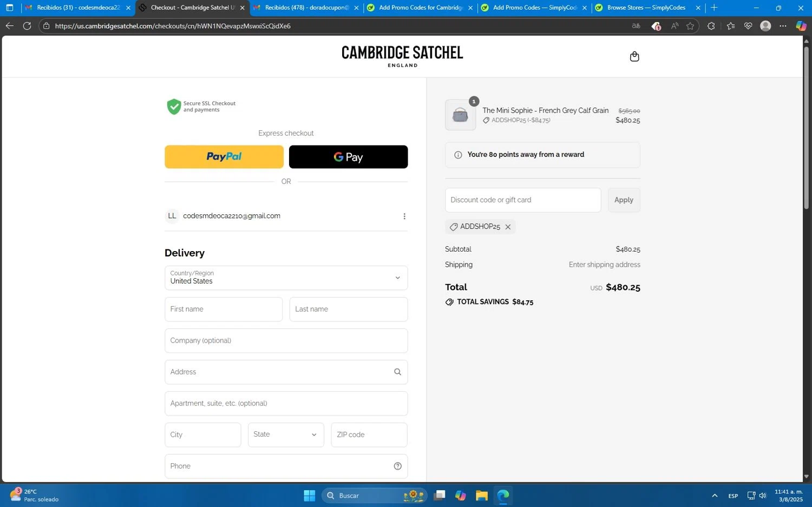Open Task View in taskbar
This screenshot has height=507, width=812.
click(440, 496)
